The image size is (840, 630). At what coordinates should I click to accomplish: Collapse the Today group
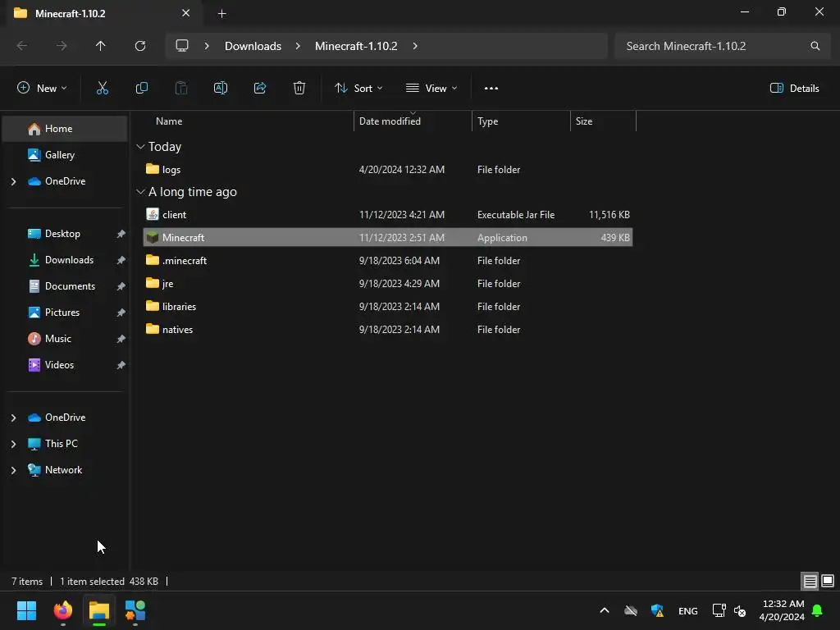click(140, 146)
